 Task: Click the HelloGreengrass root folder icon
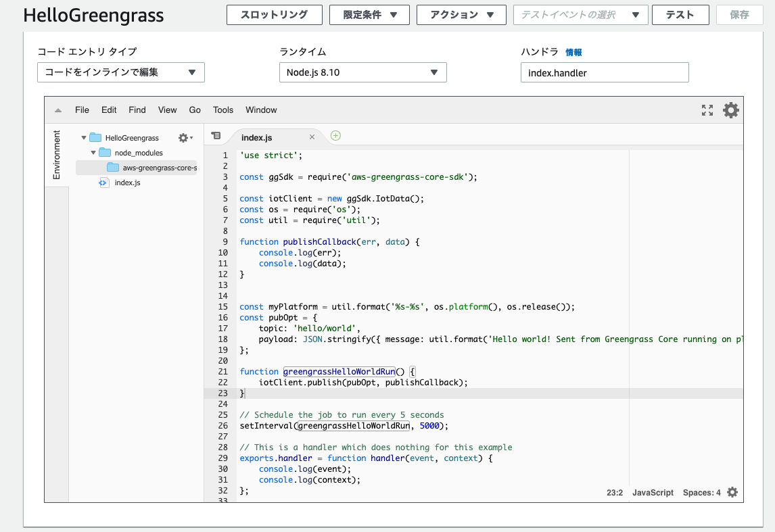click(95, 138)
